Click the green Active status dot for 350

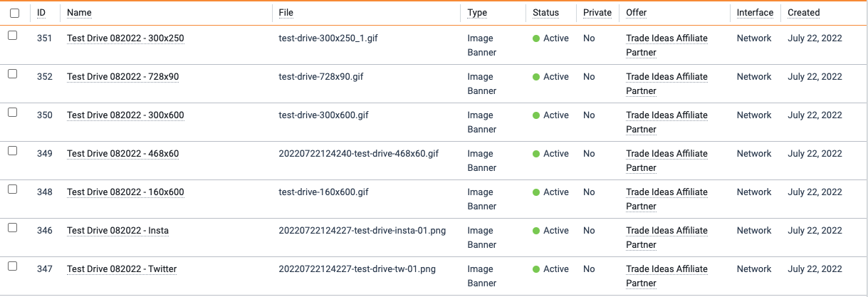pyautogui.click(x=536, y=115)
